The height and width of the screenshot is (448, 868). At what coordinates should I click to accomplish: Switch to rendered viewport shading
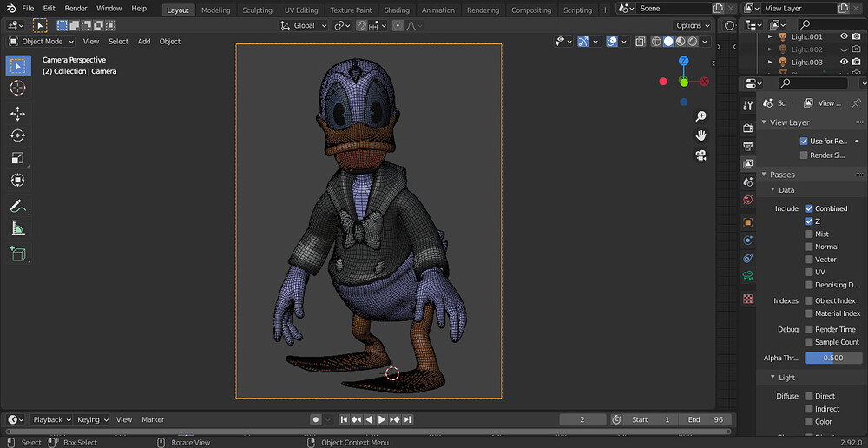693,41
